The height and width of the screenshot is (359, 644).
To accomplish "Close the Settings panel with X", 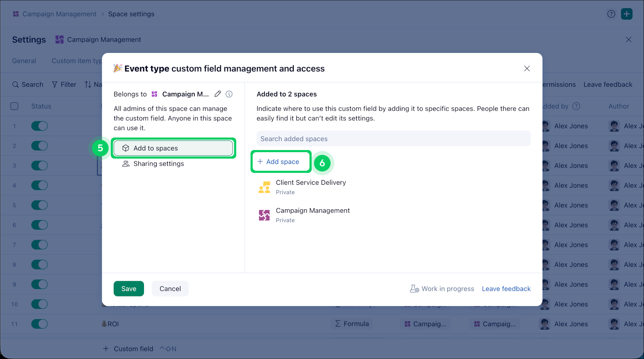I will click(x=629, y=40).
